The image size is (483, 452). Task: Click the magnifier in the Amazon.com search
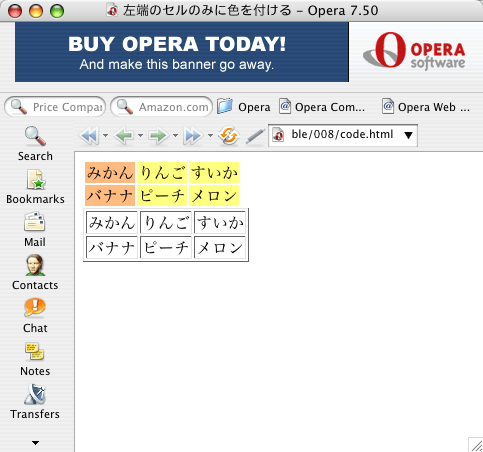pos(125,107)
